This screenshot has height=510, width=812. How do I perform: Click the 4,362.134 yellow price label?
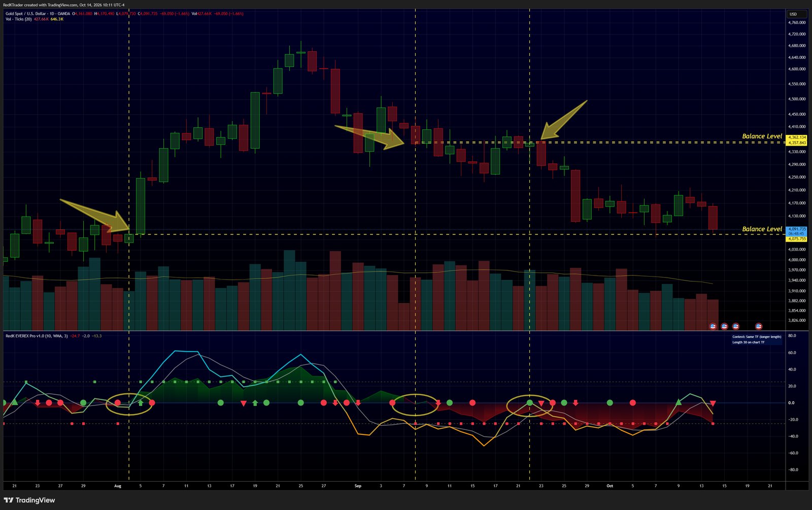pos(796,138)
